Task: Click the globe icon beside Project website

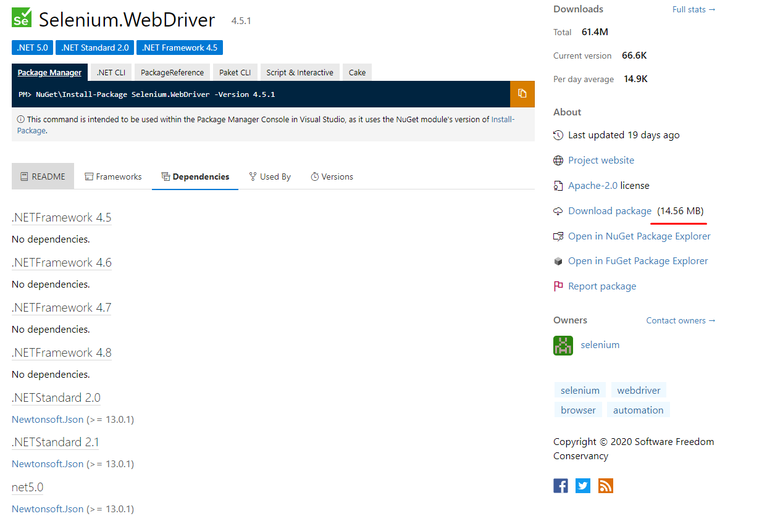Action: click(558, 160)
